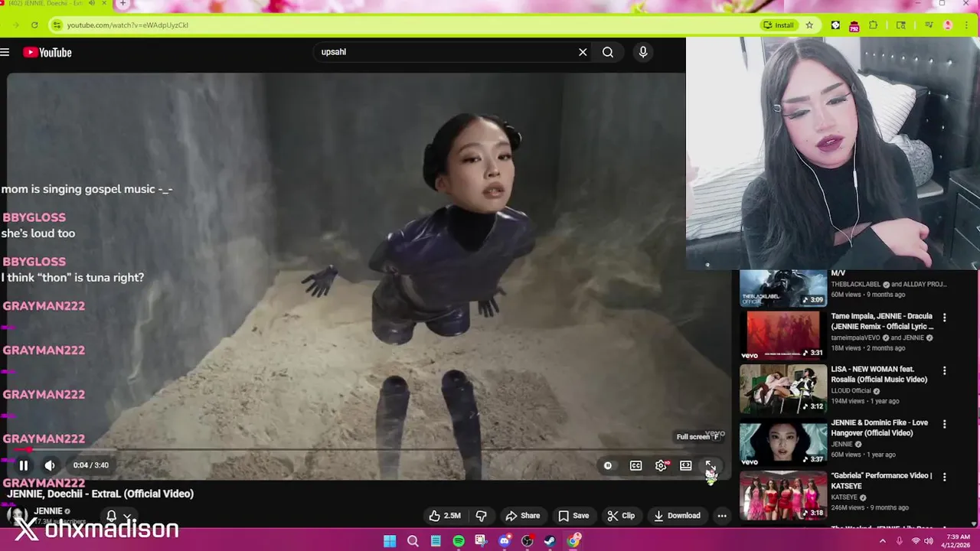Open the YouTube hamburger guide menu
Image resolution: width=980 pixels, height=551 pixels.
pyautogui.click(x=5, y=52)
